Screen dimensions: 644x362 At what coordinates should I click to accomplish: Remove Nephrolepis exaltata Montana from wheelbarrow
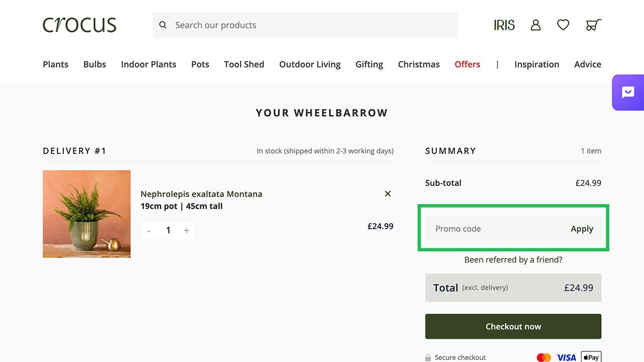pyautogui.click(x=387, y=194)
